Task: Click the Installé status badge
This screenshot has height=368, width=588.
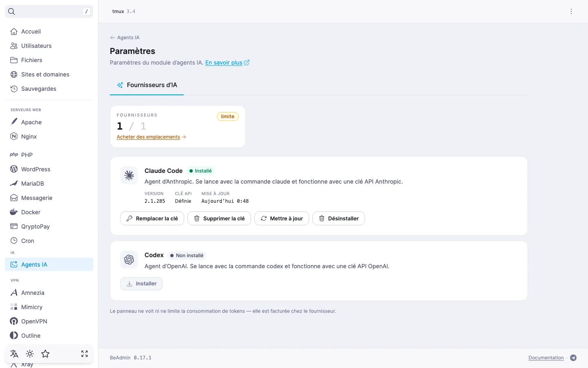Action: (200, 171)
